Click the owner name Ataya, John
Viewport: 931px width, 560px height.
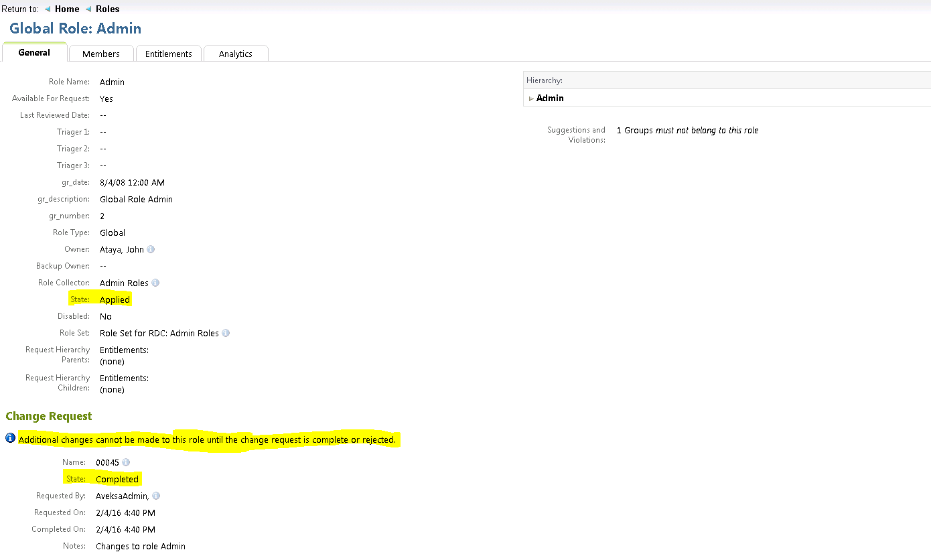122,249
